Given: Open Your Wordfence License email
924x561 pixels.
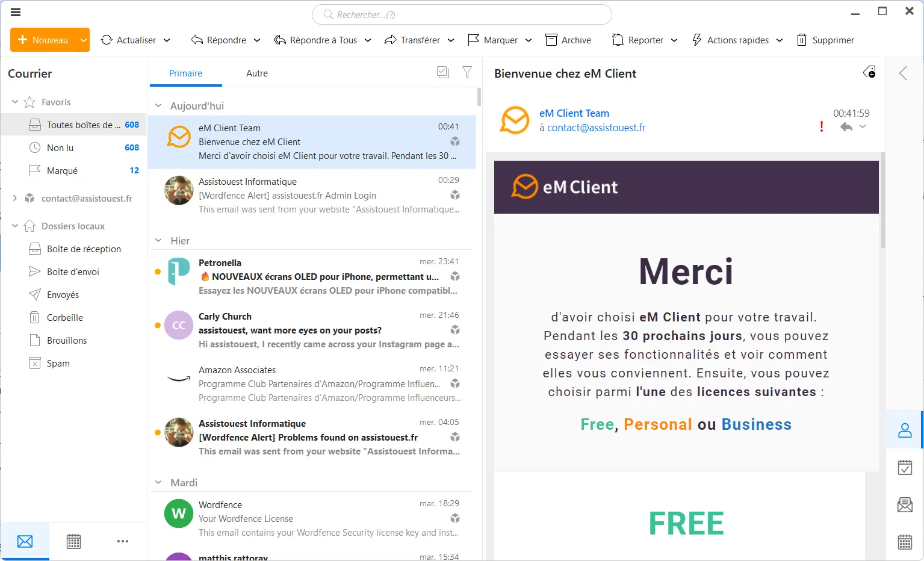Looking at the screenshot, I should [312, 519].
